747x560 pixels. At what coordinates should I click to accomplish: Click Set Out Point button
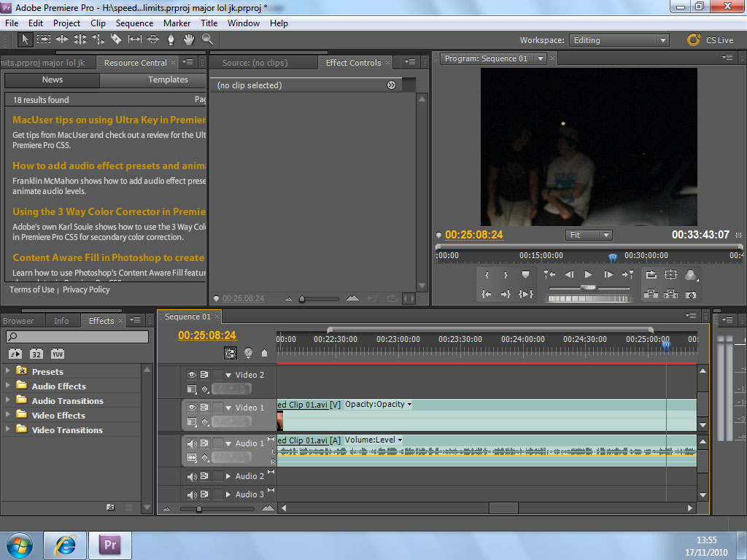(506, 275)
